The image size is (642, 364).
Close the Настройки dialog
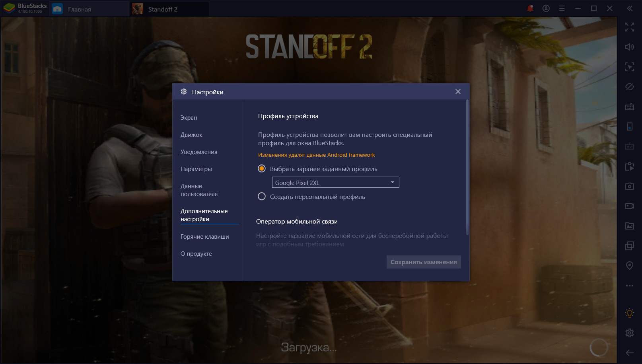458,91
